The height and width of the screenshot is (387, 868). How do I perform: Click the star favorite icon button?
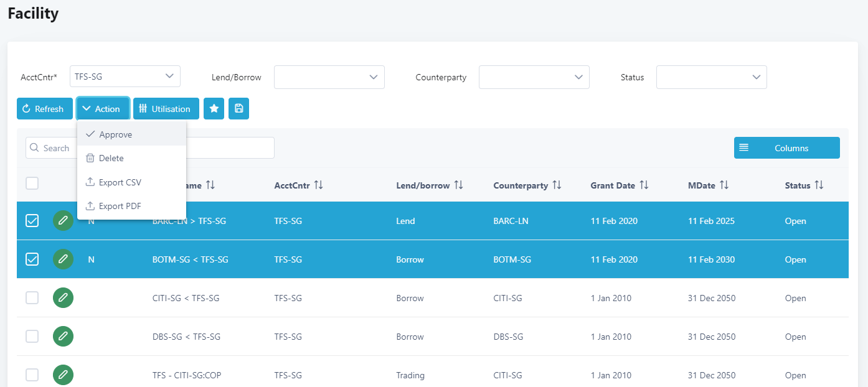click(x=214, y=109)
